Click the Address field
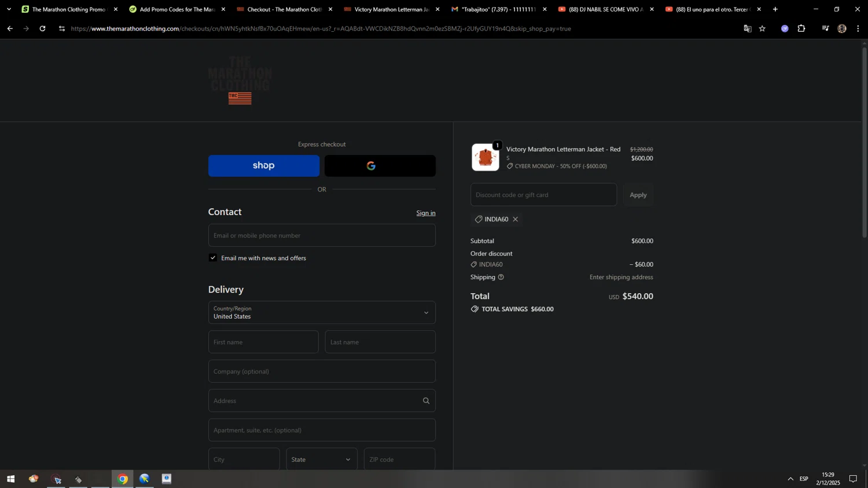868x488 pixels. tap(322, 401)
